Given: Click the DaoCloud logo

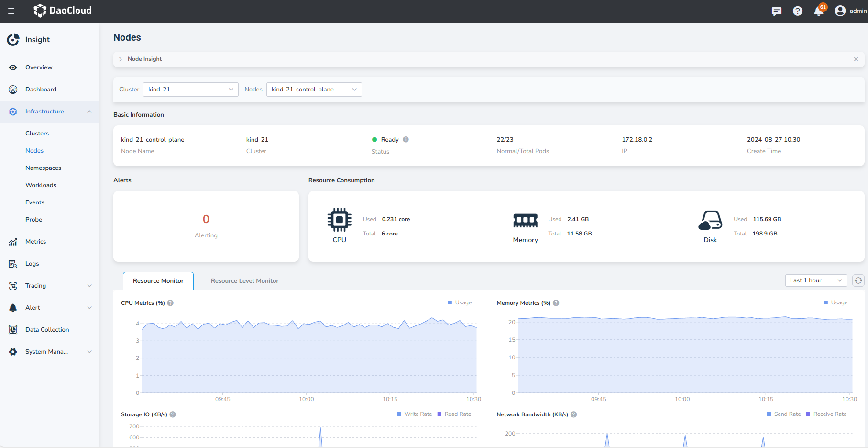Looking at the screenshot, I should coord(62,11).
